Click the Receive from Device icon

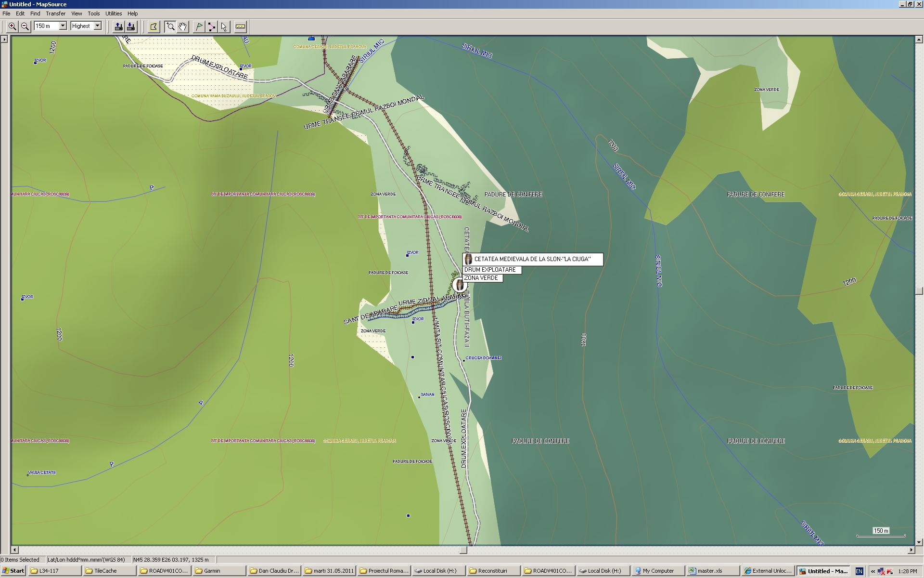(130, 26)
